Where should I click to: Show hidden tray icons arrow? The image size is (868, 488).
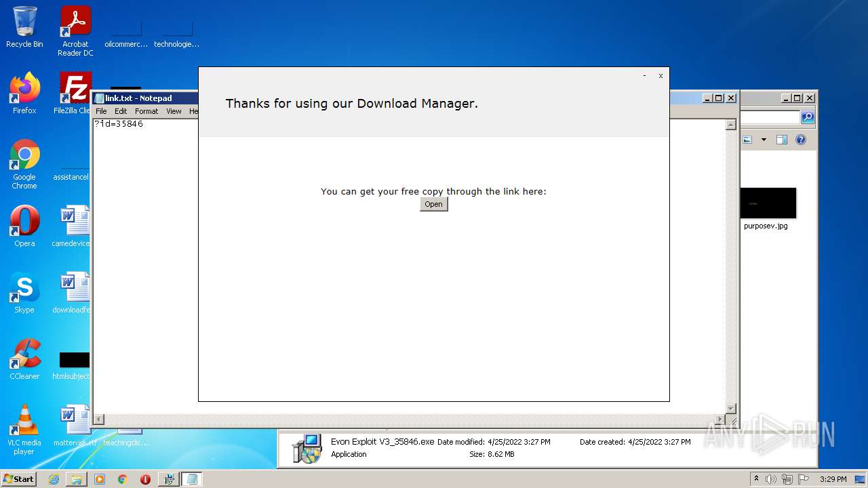pyautogui.click(x=756, y=479)
